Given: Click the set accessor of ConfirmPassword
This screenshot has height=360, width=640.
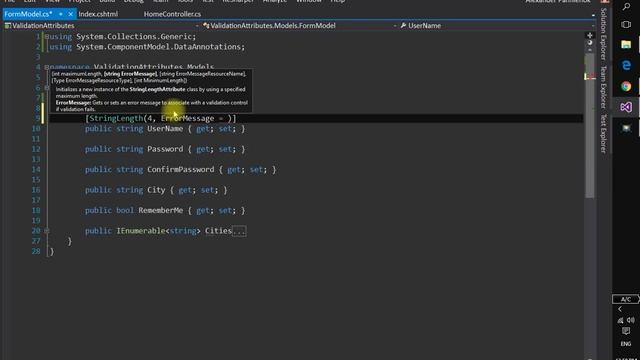Looking at the screenshot, I should pos(256,169).
